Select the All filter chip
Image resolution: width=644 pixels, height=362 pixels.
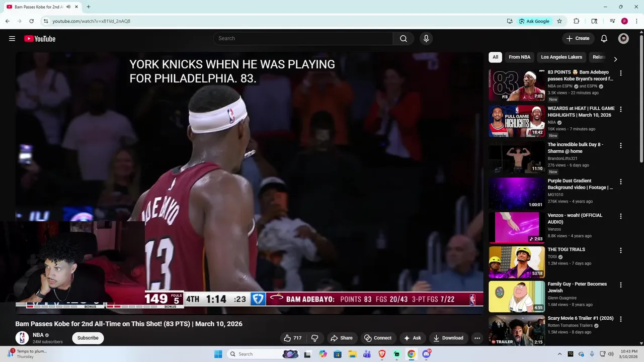pyautogui.click(x=495, y=57)
